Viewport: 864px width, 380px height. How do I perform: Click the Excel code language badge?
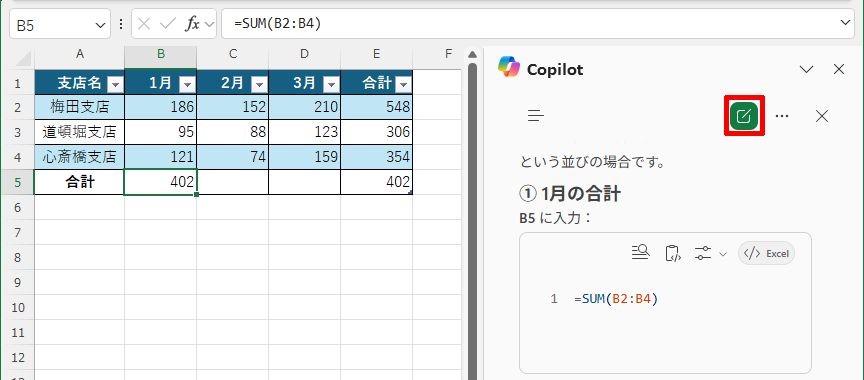(x=766, y=253)
